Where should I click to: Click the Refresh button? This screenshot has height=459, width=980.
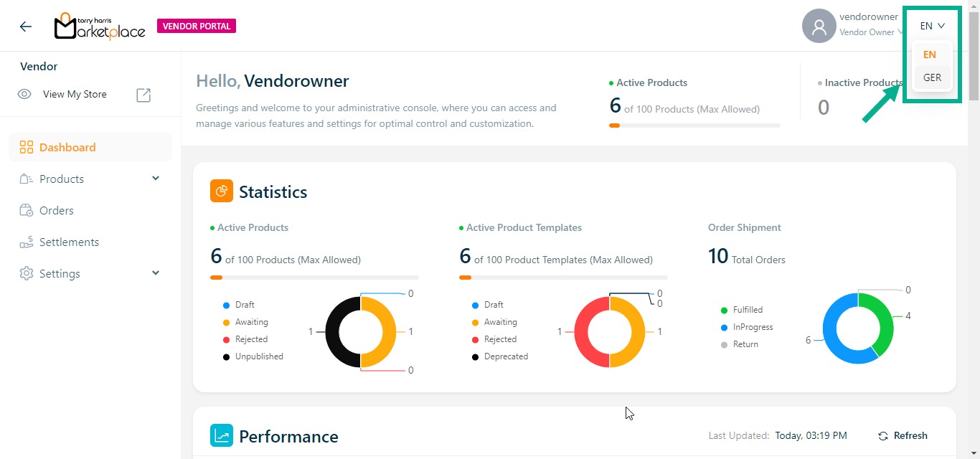[903, 436]
